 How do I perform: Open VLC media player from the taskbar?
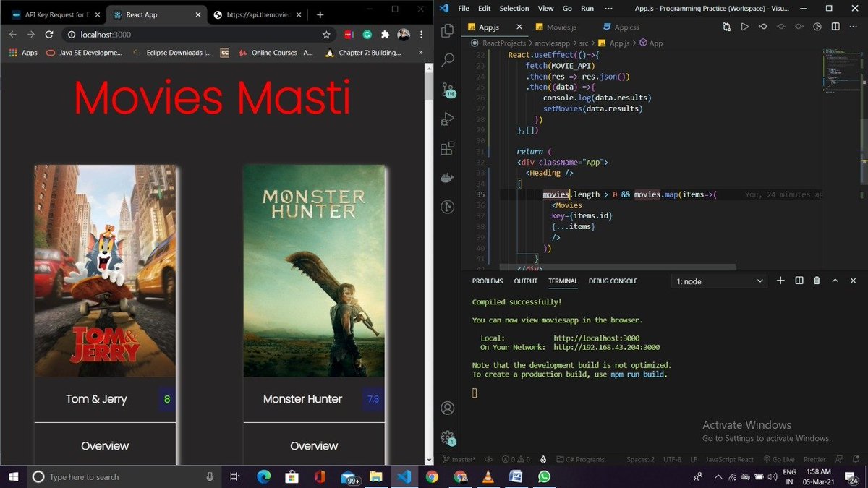point(488,477)
